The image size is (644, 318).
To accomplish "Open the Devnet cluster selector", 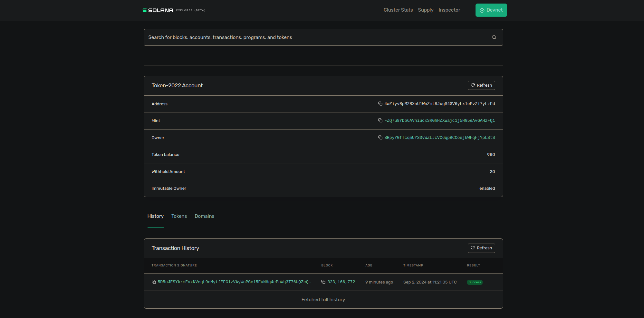I will [491, 10].
